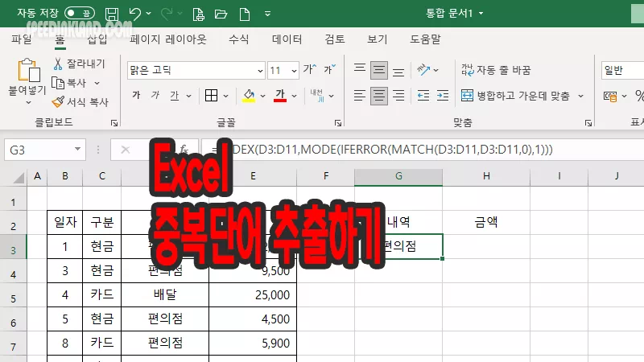Select cell G3 containing 편의점
The height and width of the screenshot is (362, 644).
pyautogui.click(x=398, y=247)
